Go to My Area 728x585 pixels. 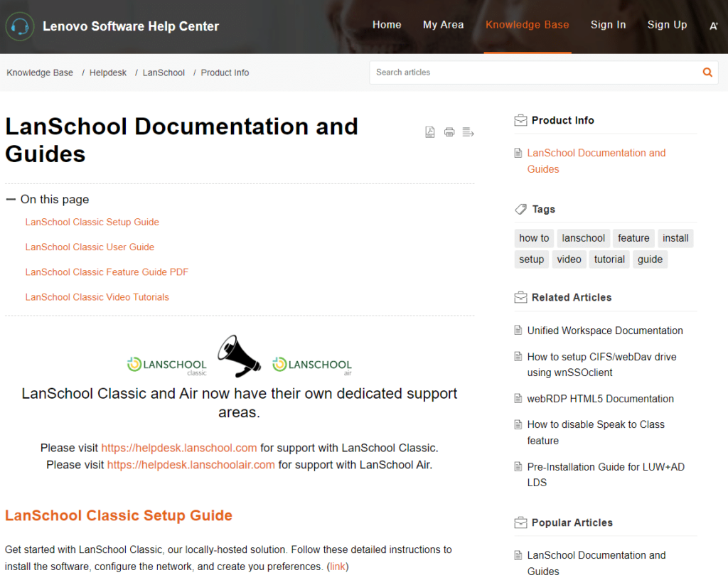443,25
